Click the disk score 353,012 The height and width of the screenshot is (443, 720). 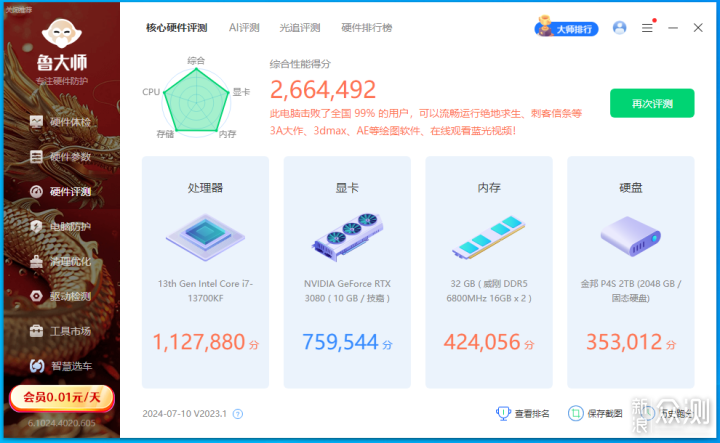624,342
